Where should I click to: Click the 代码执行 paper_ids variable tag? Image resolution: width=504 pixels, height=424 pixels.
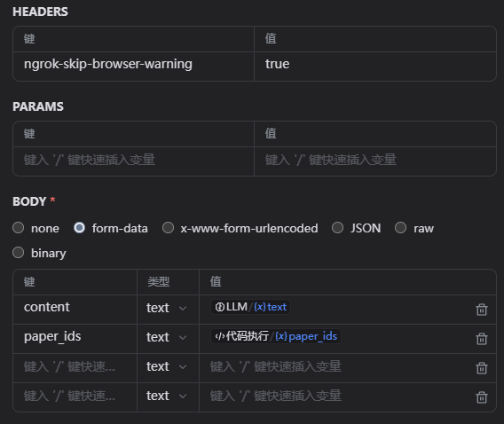[x=276, y=336]
